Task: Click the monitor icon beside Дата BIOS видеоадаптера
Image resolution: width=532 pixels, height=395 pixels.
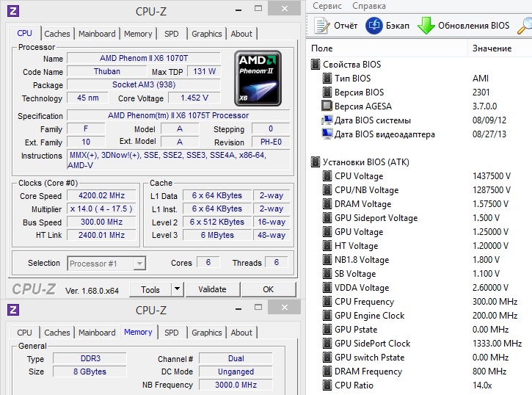Action: pos(327,134)
